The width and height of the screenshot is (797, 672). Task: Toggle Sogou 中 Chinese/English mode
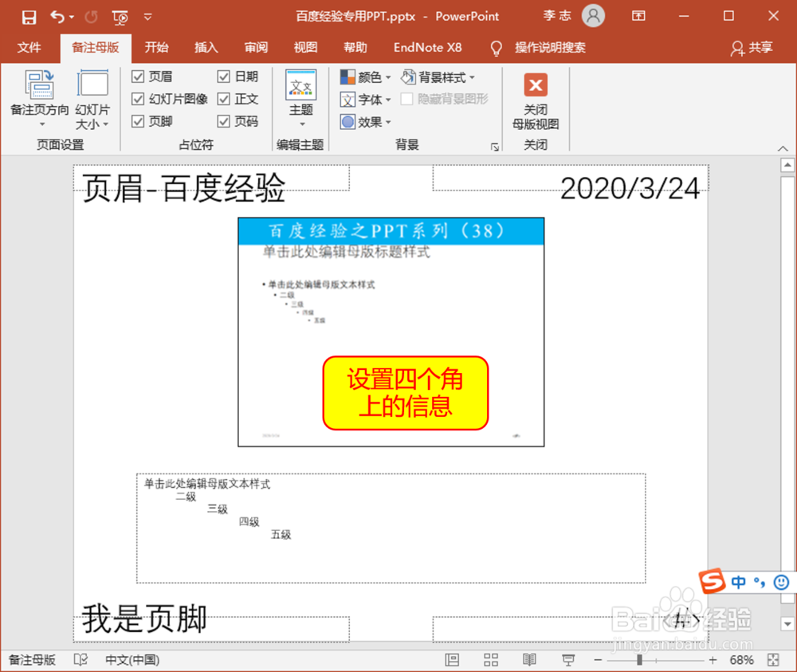[x=739, y=581]
